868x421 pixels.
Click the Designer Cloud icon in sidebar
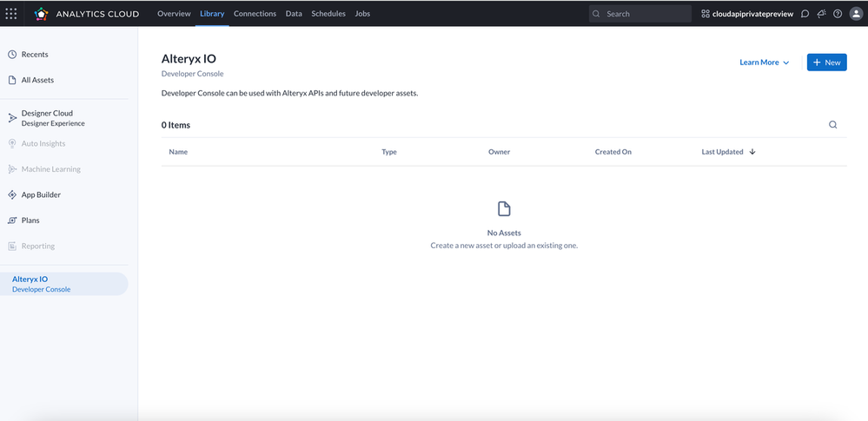12,118
